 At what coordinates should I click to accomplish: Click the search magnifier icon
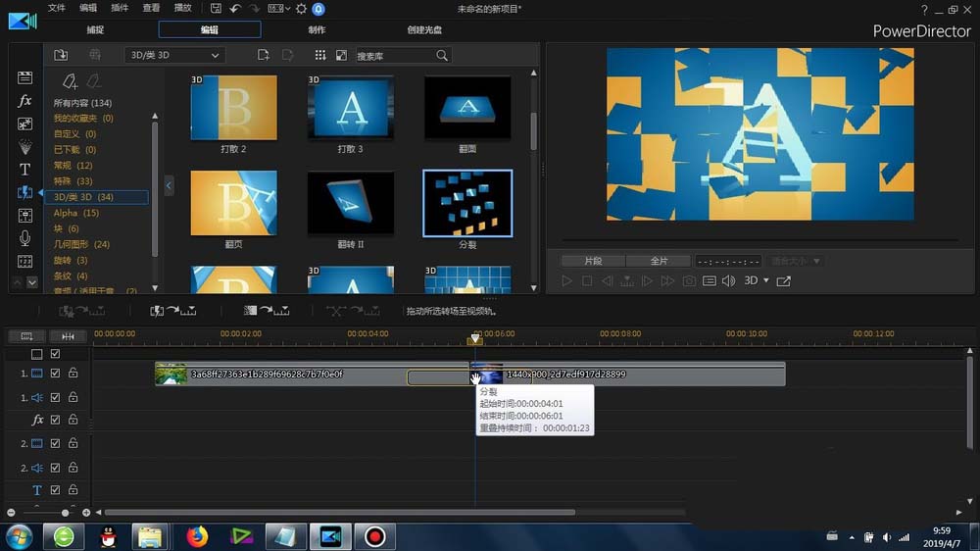442,56
